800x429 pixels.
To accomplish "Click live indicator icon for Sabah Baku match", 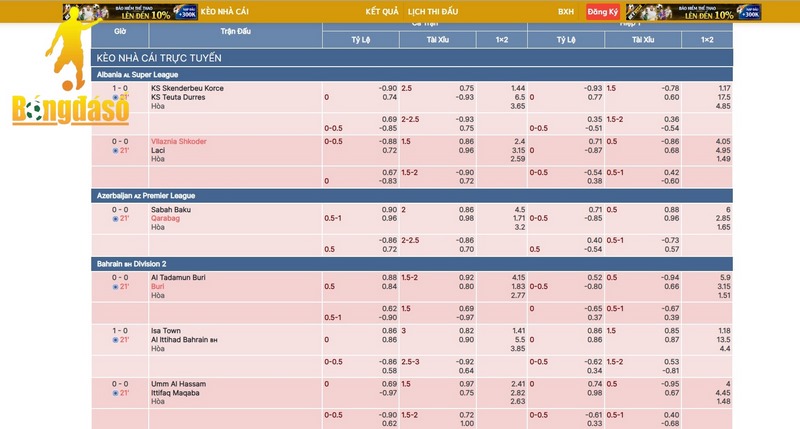I will pyautogui.click(x=115, y=219).
